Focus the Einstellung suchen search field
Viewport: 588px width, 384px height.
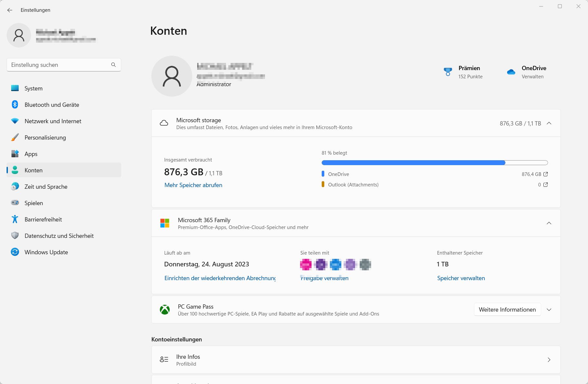click(59, 65)
